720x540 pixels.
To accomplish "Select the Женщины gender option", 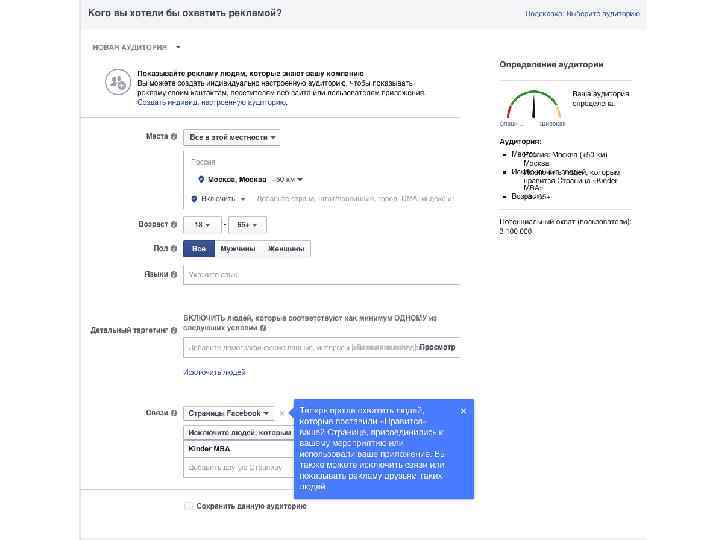I will coord(286,248).
